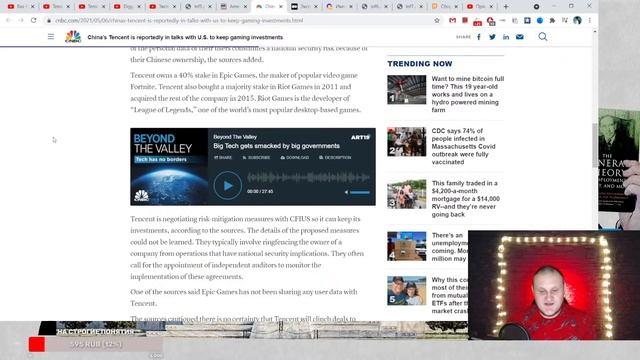Share article on LinkedIn
The height and width of the screenshot is (360, 640).
coord(506,37)
